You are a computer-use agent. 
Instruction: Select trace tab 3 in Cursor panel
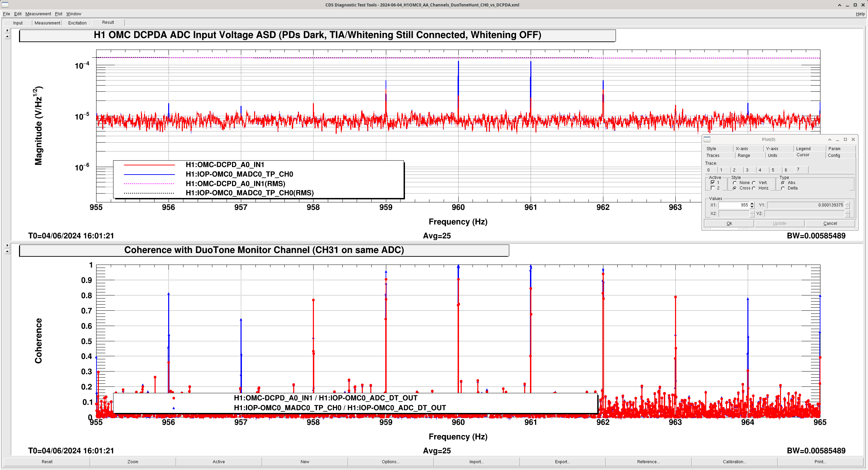[747, 170]
